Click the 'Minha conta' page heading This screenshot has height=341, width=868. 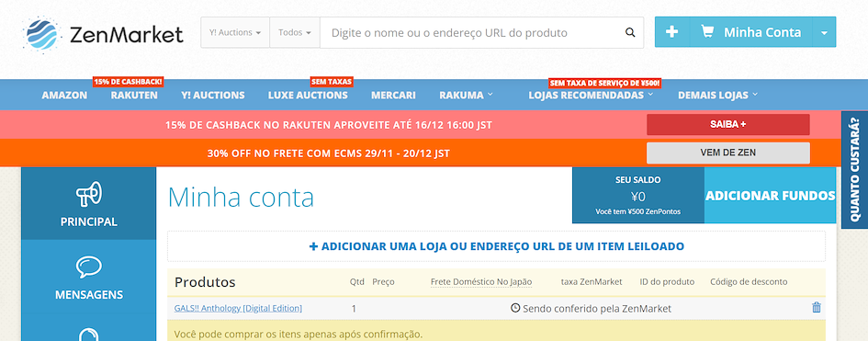241,197
